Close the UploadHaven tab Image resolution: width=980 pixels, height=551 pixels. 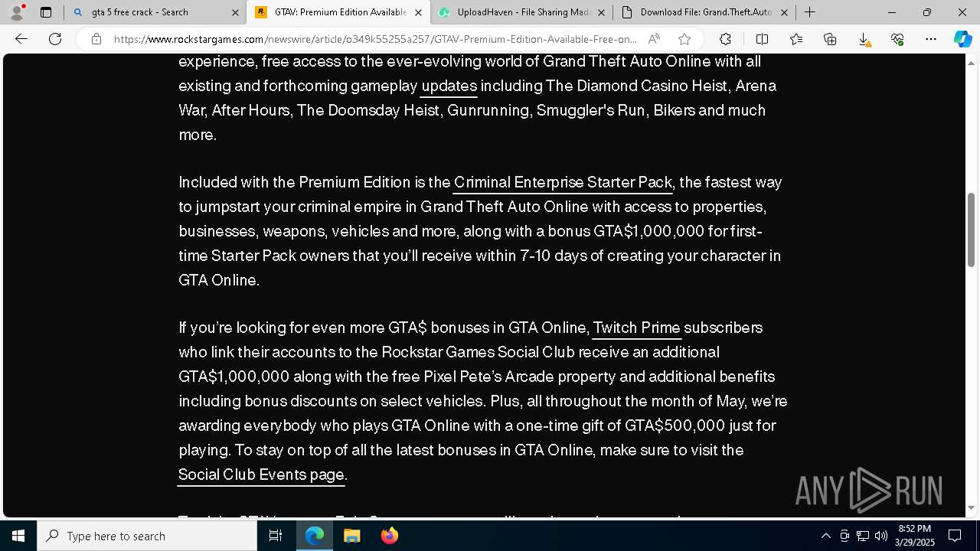pos(601,12)
